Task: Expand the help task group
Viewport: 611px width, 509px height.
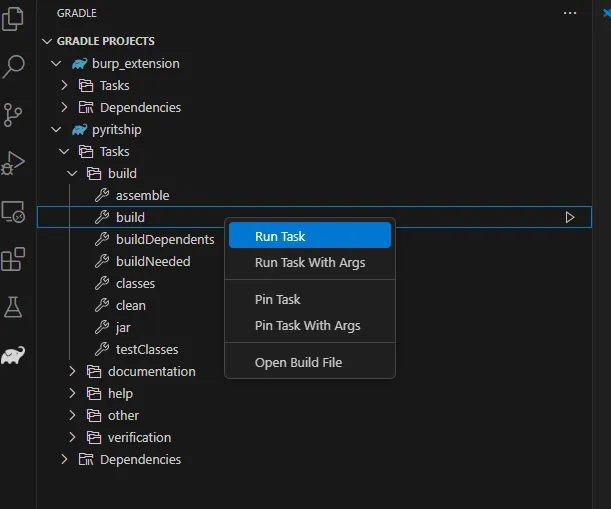Action: [x=72, y=393]
